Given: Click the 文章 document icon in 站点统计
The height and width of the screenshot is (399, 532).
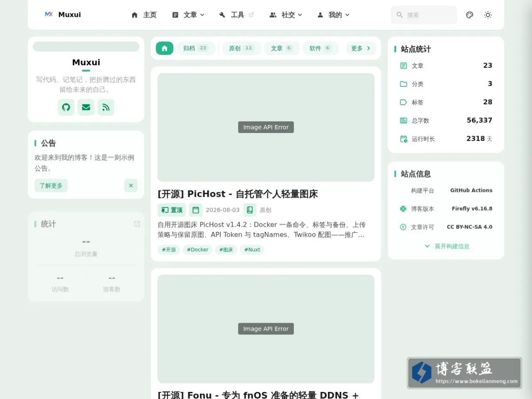Looking at the screenshot, I should point(403,66).
